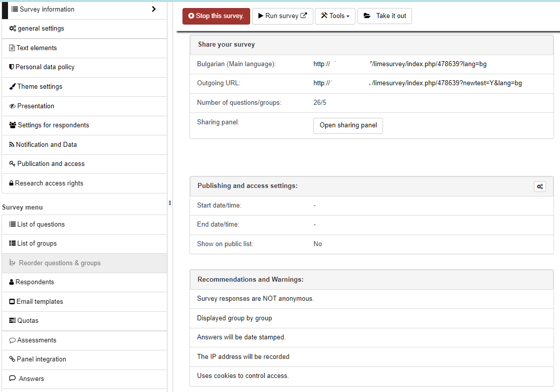This screenshot has width=560, height=392.
Task: Click the gear icon in Publishing and access settings
Action: 539,186
